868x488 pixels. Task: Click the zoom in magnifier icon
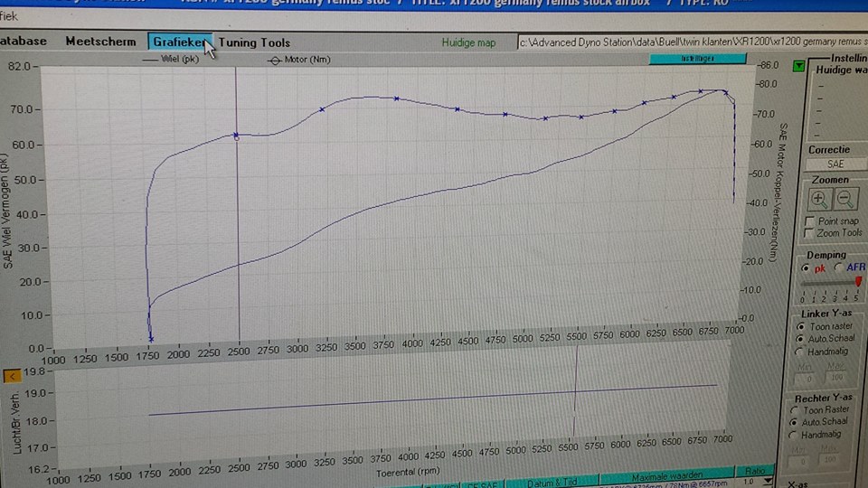coord(818,199)
